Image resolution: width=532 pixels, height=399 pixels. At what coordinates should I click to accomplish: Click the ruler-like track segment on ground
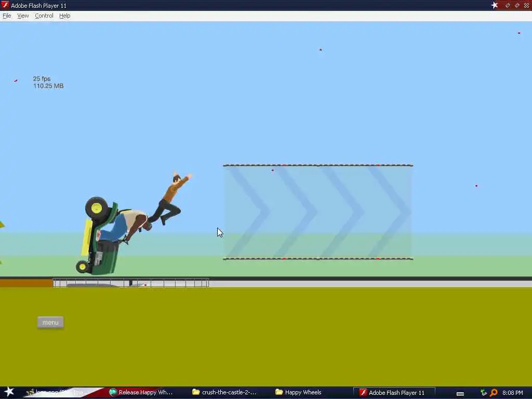[x=131, y=283]
